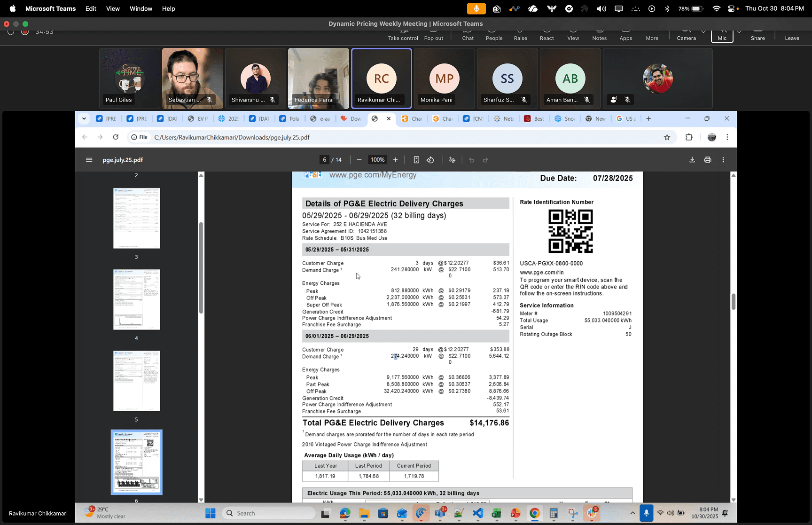Click the PDF fit to page icon
Screen dimensions: 812x525
pyautogui.click(x=416, y=160)
